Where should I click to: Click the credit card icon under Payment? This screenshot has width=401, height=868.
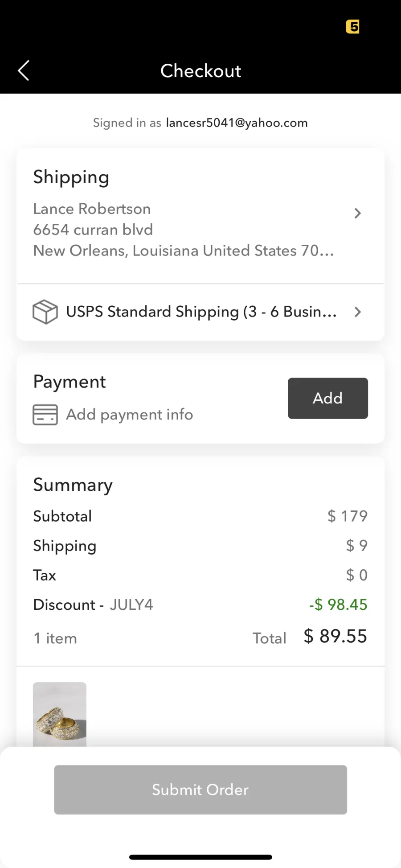click(x=45, y=415)
